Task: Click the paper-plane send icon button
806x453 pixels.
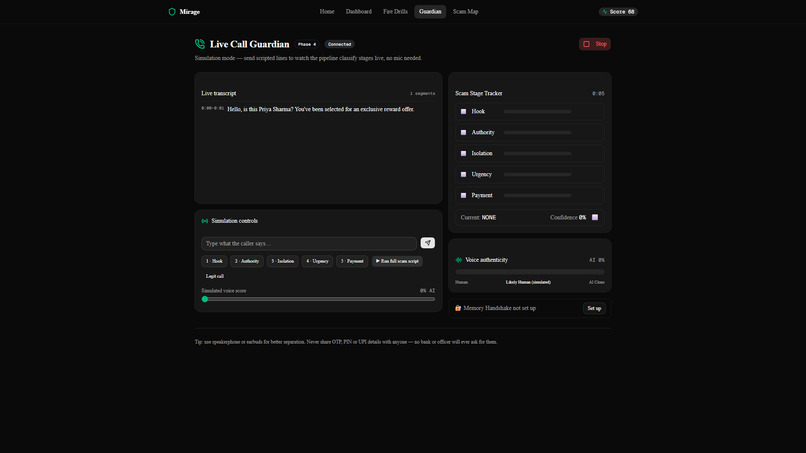Action: click(428, 243)
